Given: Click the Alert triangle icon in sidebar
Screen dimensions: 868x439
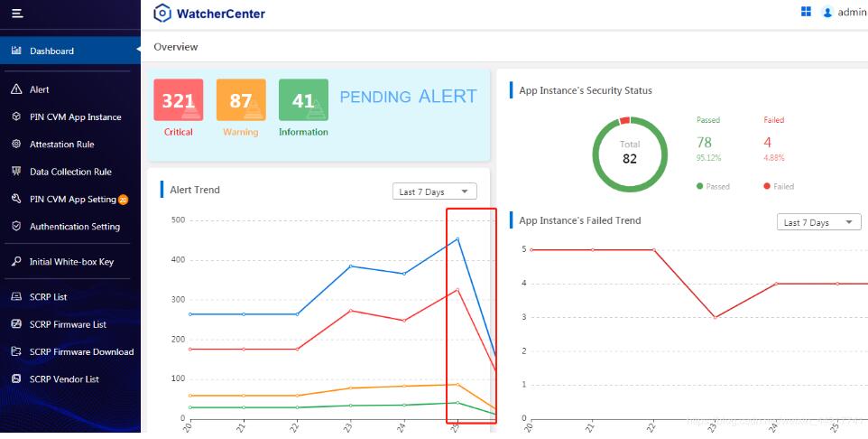Looking at the screenshot, I should point(16,89).
